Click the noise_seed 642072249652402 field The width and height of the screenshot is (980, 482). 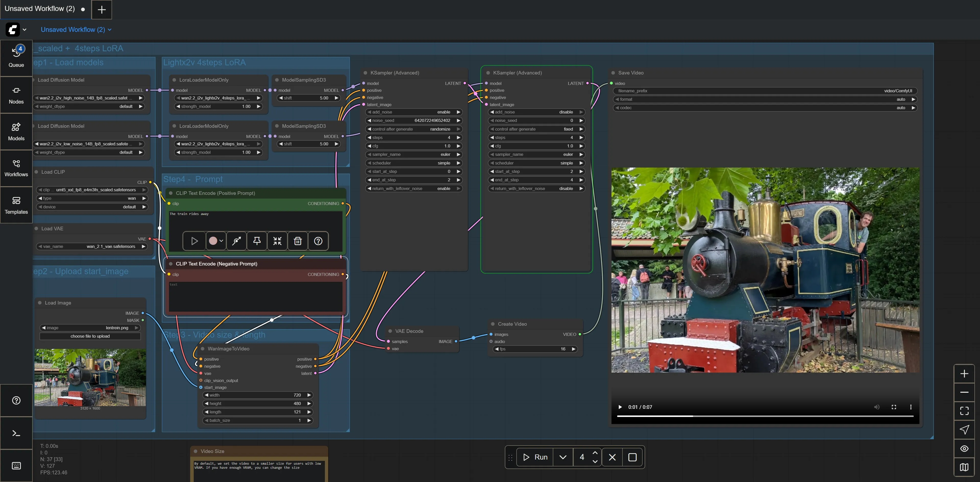[x=414, y=120]
